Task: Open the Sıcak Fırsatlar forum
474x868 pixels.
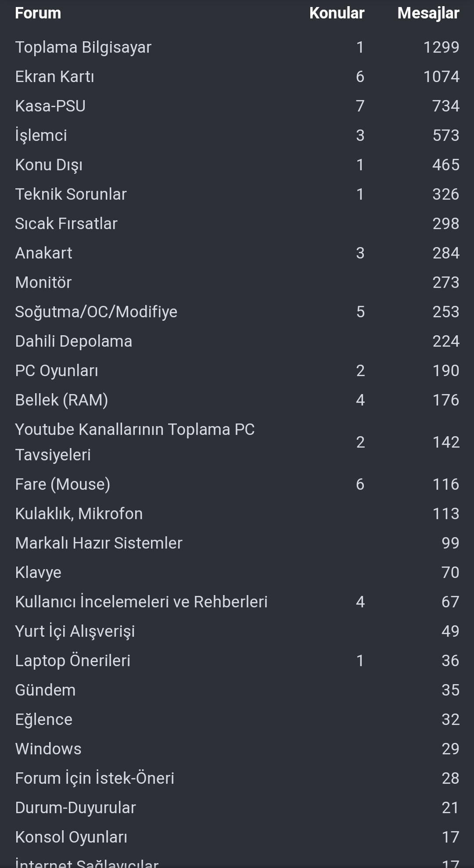Action: 66,224
